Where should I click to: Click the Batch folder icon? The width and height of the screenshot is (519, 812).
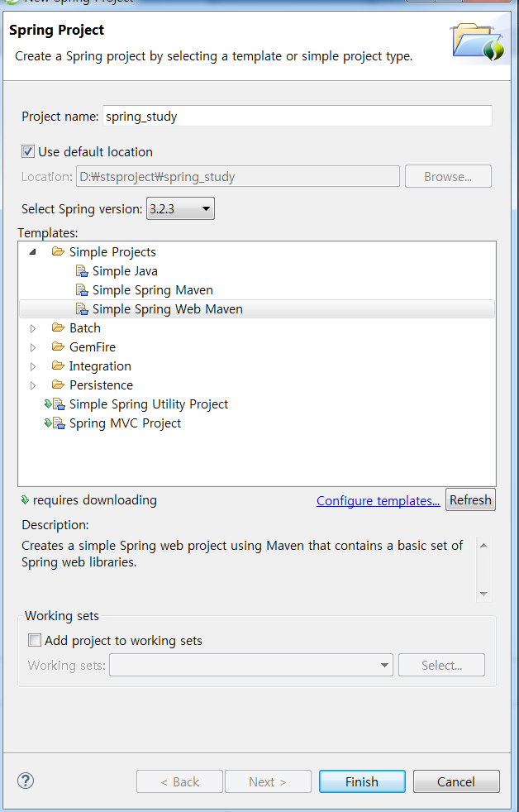58,327
